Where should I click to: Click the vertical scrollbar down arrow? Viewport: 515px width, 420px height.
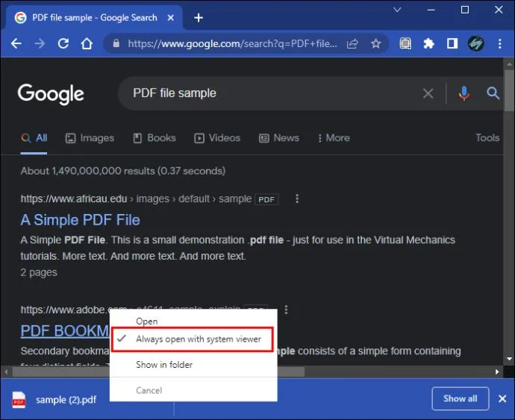click(x=509, y=359)
